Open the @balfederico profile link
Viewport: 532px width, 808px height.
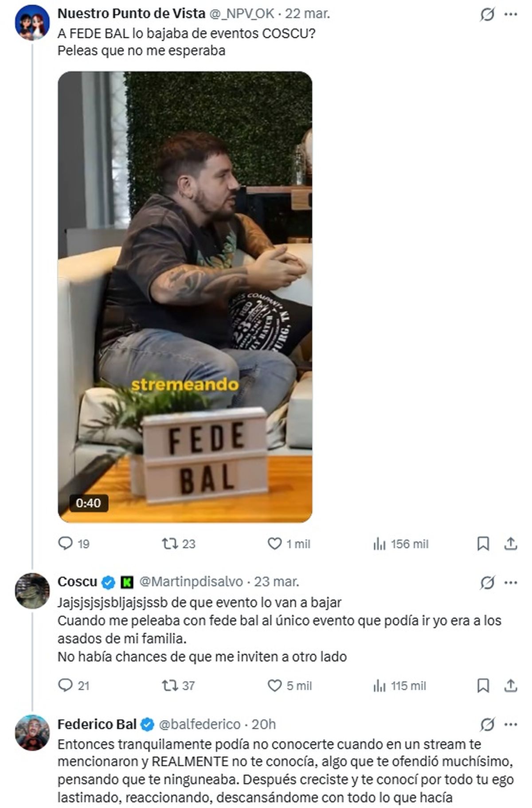click(199, 724)
